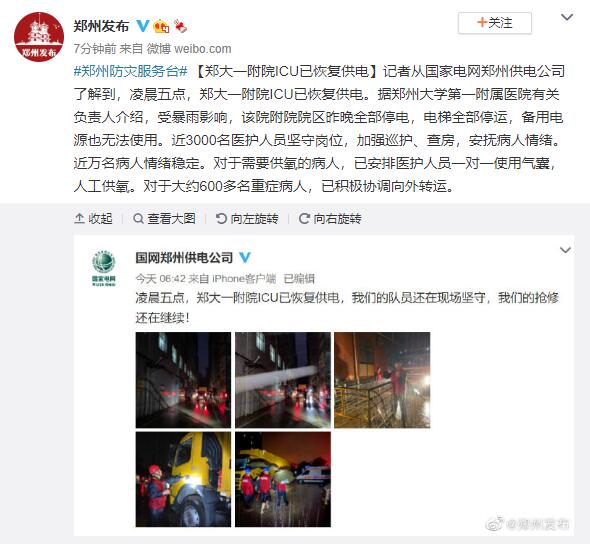Click the crown membership badge icon
The height and width of the screenshot is (544, 590).
161,26
